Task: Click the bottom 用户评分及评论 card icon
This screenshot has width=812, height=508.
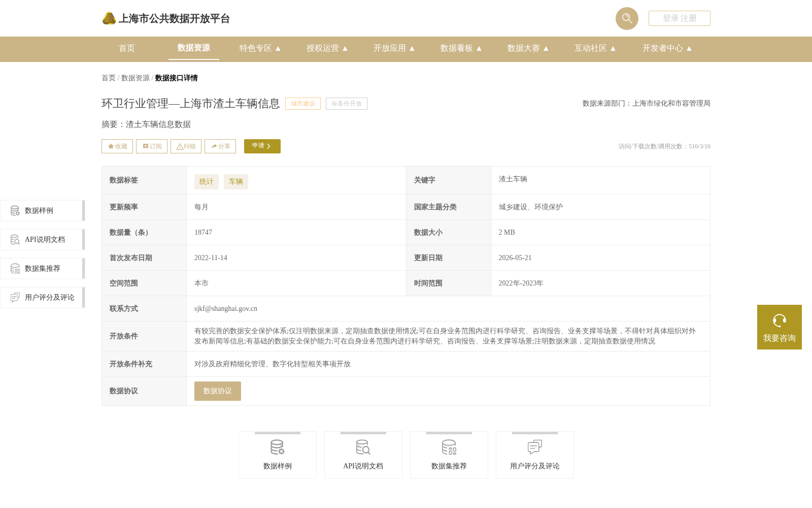Action: click(x=535, y=447)
